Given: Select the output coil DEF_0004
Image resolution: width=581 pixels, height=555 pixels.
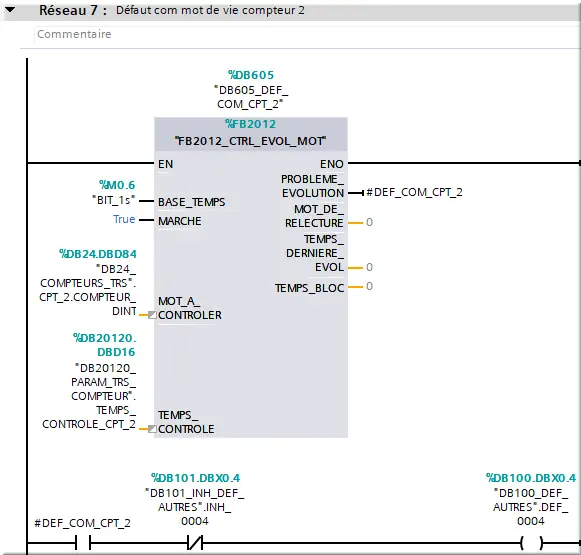Looking at the screenshot, I should click(531, 543).
